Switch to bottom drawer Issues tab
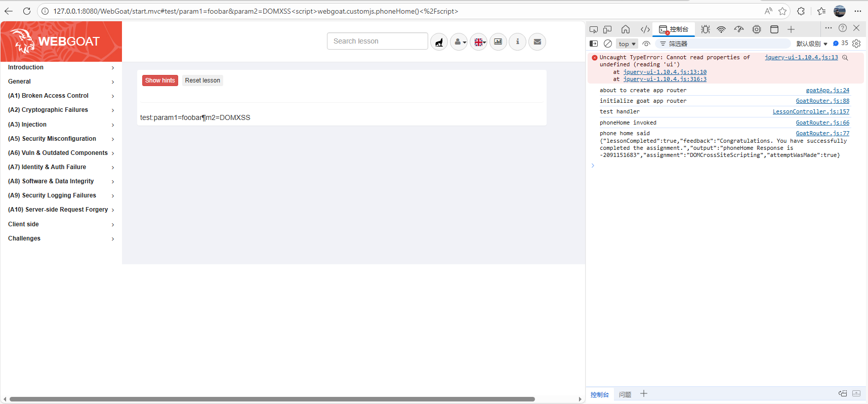Viewport: 868px width, 404px height. coord(625,394)
